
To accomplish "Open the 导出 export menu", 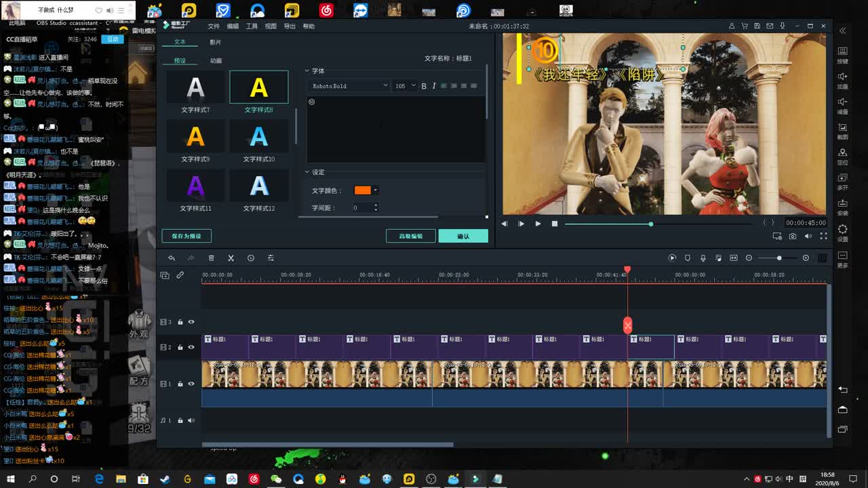I will [290, 26].
